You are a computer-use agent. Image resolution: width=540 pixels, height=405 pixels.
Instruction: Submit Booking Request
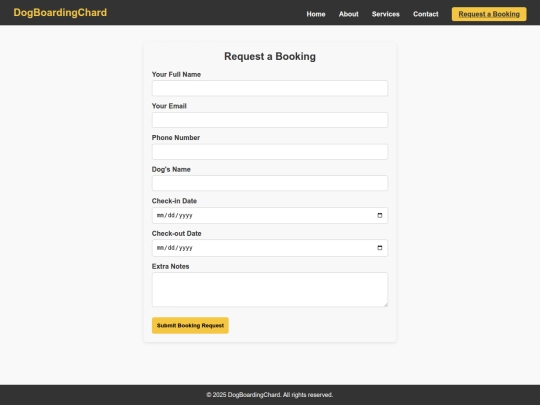[190, 325]
